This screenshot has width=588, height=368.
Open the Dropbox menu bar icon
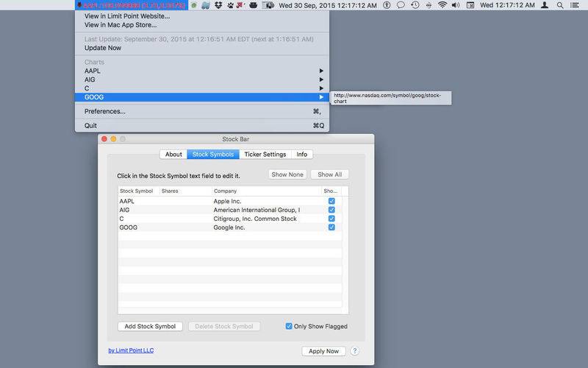point(218,5)
